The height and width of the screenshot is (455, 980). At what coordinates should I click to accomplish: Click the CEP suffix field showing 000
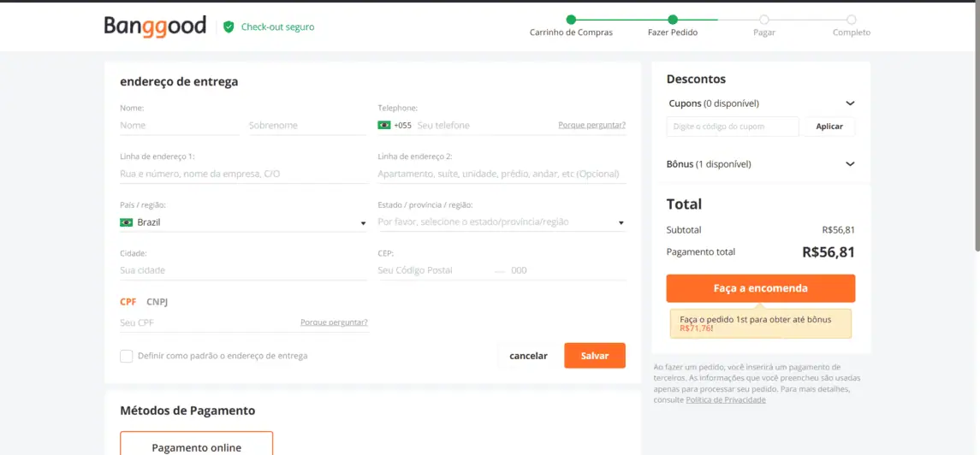click(567, 271)
